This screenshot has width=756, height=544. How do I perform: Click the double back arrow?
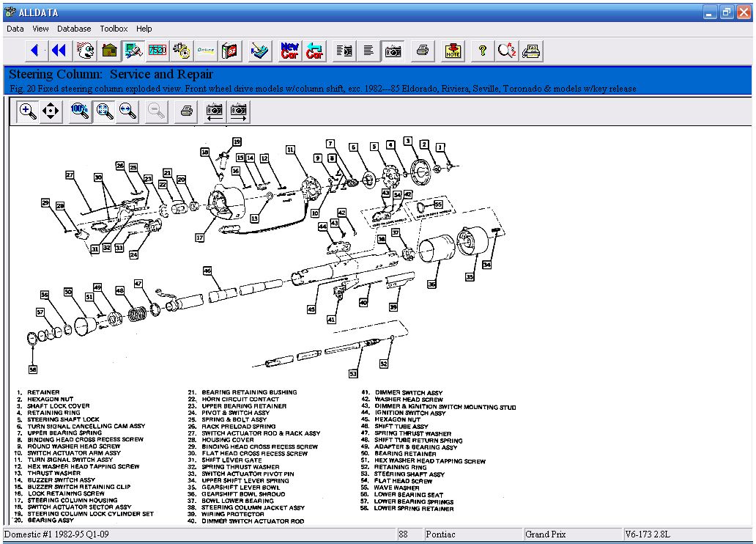coord(58,51)
